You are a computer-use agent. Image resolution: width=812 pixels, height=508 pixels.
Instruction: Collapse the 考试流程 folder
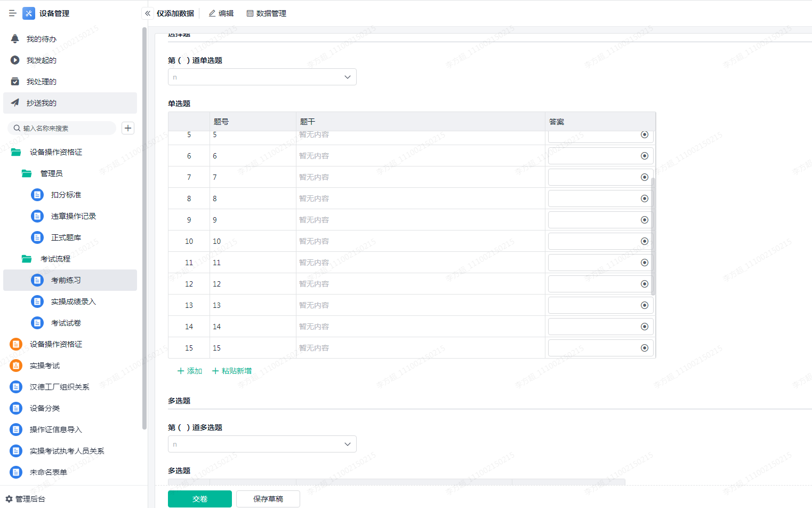pos(27,259)
